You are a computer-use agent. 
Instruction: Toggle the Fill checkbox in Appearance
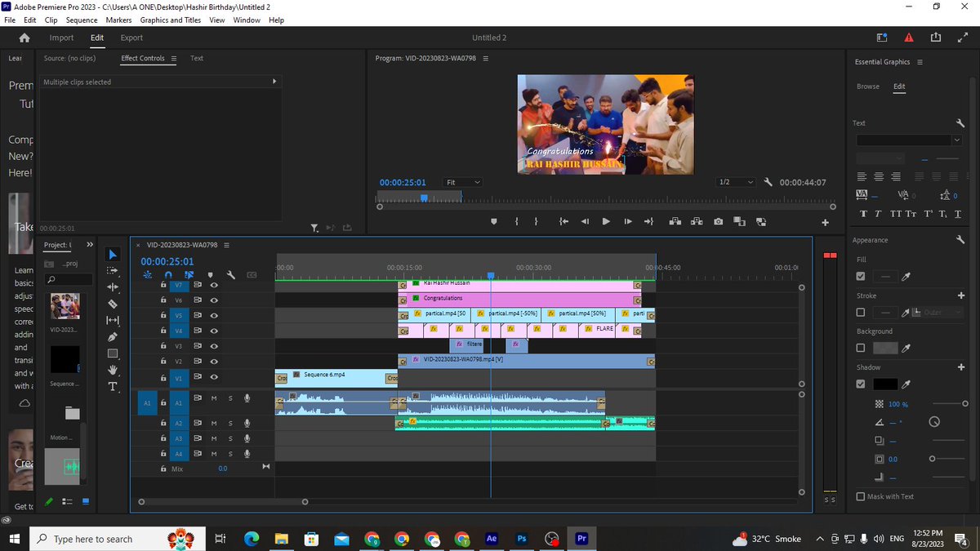(x=861, y=277)
